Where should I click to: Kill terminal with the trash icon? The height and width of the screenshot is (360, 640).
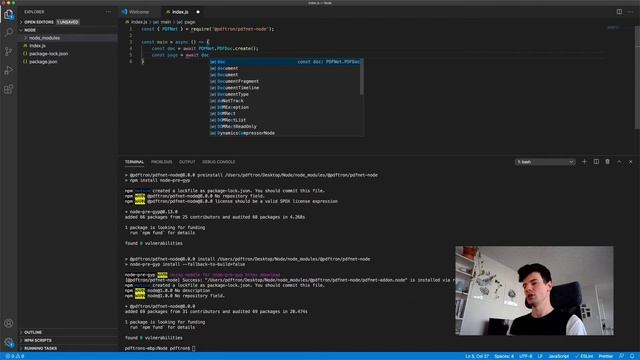[x=607, y=162]
